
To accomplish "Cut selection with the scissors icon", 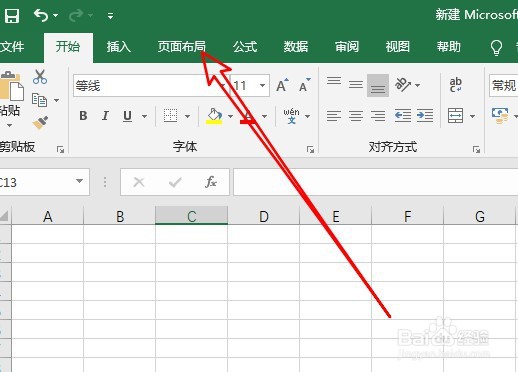I will [40, 77].
